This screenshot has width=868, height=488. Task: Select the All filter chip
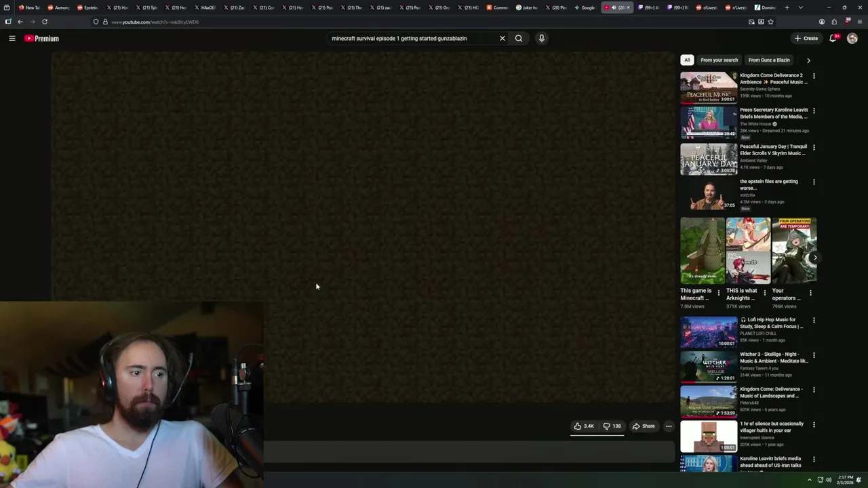pyautogui.click(x=687, y=60)
